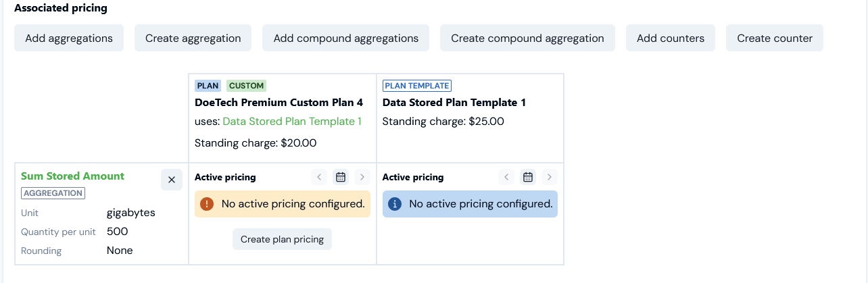Click Add counters button

[671, 38]
